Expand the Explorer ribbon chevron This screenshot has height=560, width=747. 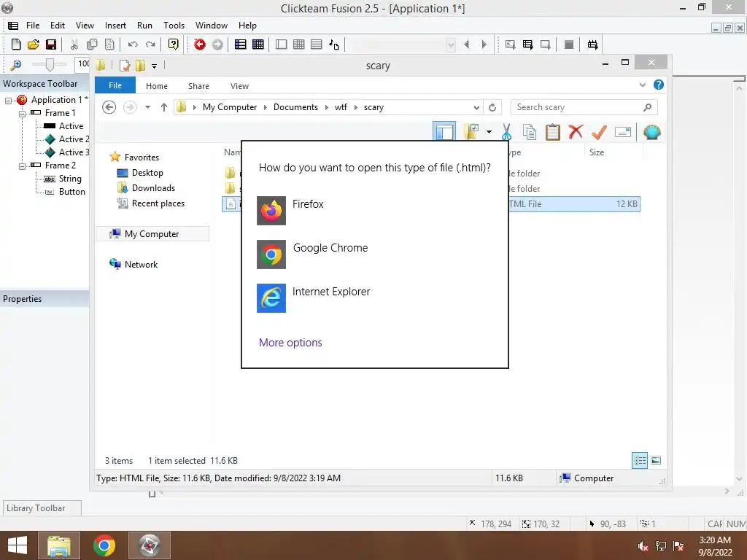tap(642, 85)
